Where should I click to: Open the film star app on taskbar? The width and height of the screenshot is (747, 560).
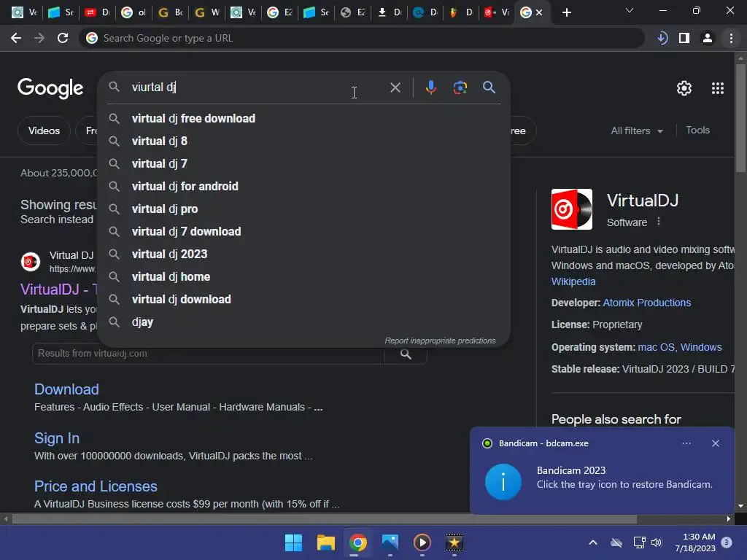(x=454, y=542)
